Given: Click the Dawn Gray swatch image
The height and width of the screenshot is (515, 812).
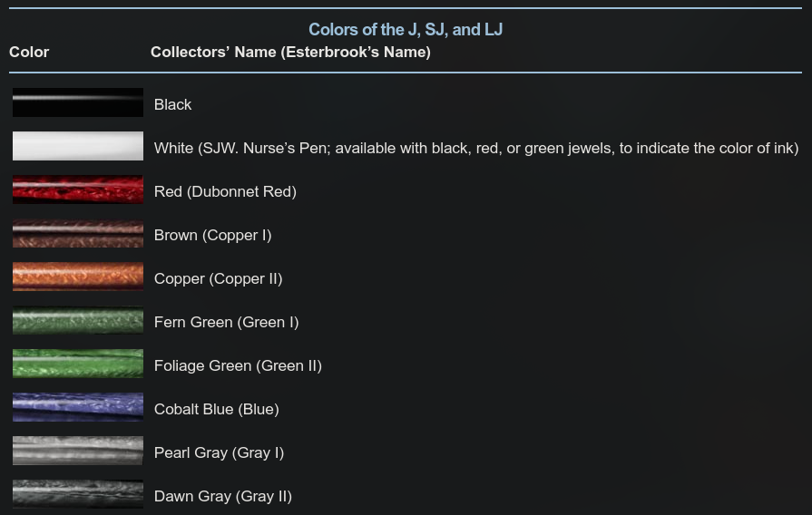Looking at the screenshot, I should pos(78,494).
